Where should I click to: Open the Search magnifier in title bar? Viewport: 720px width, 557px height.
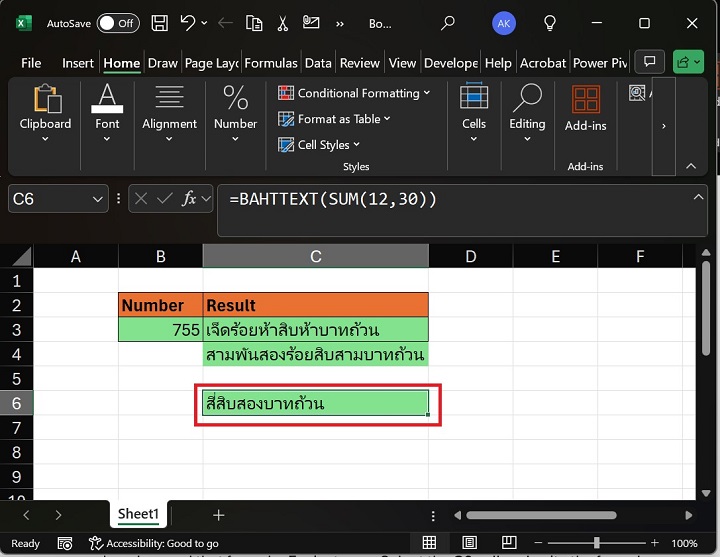(x=448, y=23)
